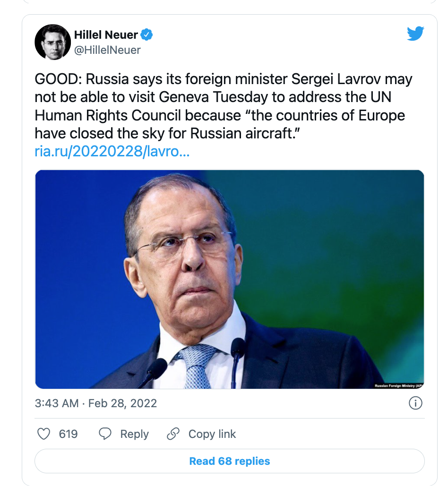Click the Hillel Neuer display name
The height and width of the screenshot is (496, 448).
[x=106, y=35]
